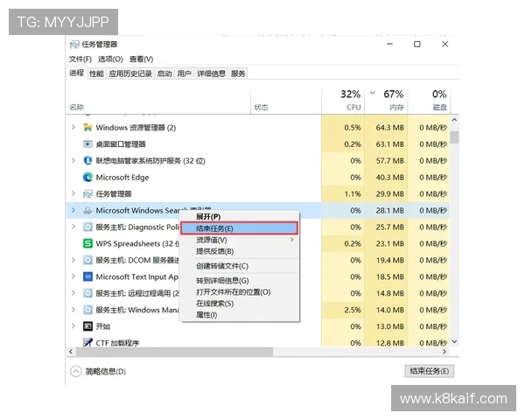Click the 简略信息(D) link
The width and height of the screenshot is (525, 420).
[106, 371]
